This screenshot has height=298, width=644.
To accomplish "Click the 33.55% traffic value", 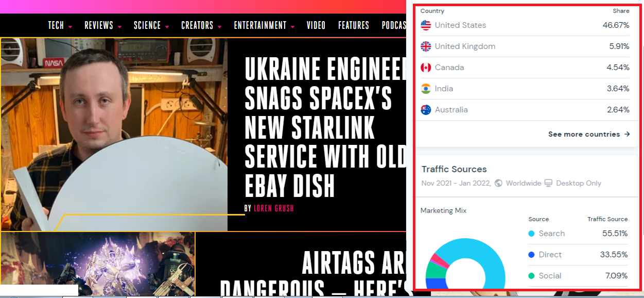I will pos(614,255).
